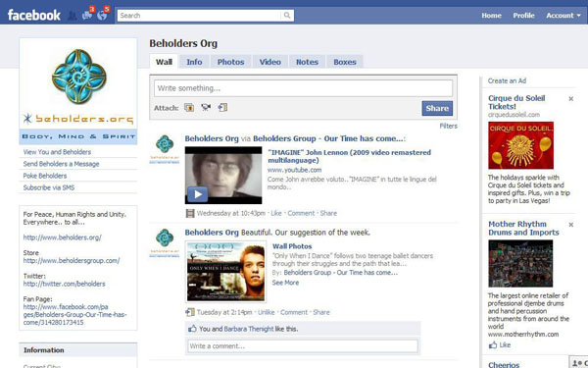Click the Write something text box
Viewport: 588px width, 368px height.
click(x=303, y=88)
